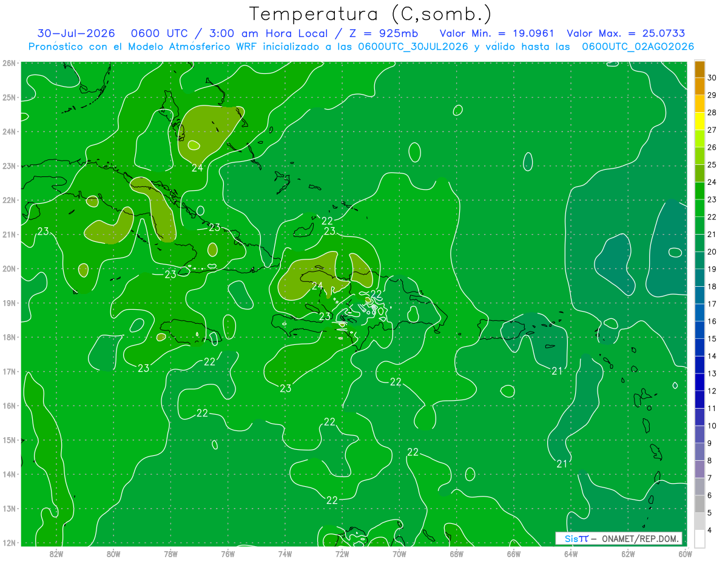Click the "20N" latitude axis label
This screenshot has width=728, height=562.
(8, 269)
